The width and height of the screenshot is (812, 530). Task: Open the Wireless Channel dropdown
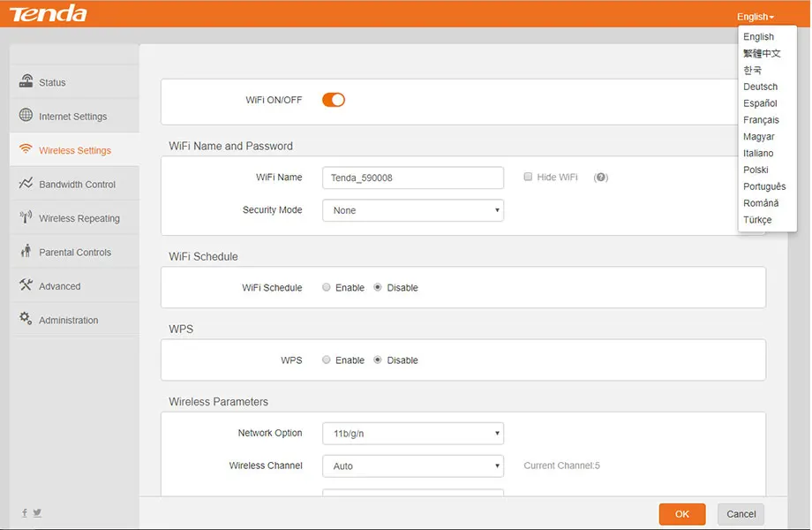coord(412,466)
